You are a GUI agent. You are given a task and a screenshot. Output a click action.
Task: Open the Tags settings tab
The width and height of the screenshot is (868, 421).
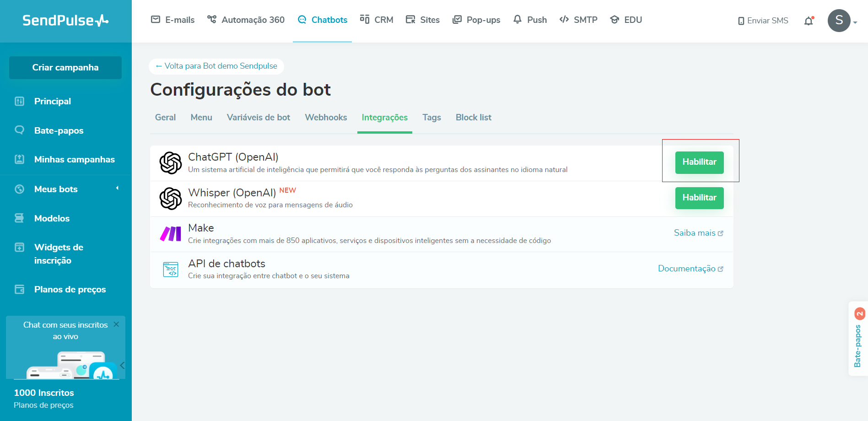pyautogui.click(x=431, y=117)
